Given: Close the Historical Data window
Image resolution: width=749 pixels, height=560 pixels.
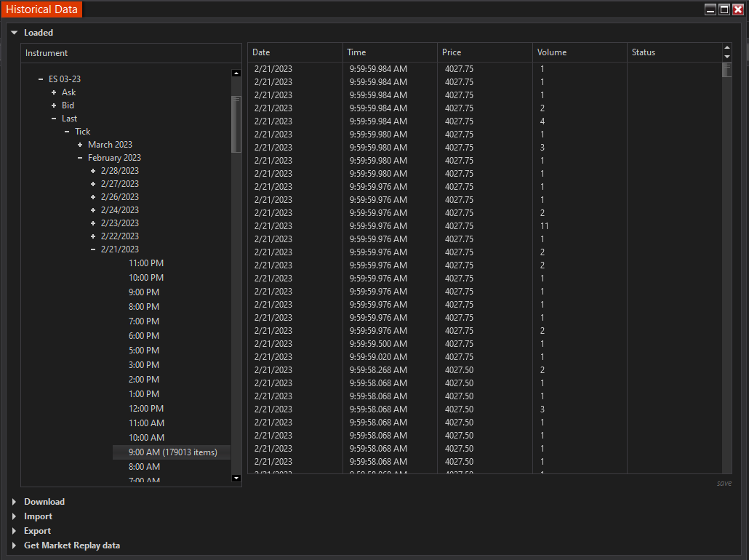Looking at the screenshot, I should click(738, 9).
